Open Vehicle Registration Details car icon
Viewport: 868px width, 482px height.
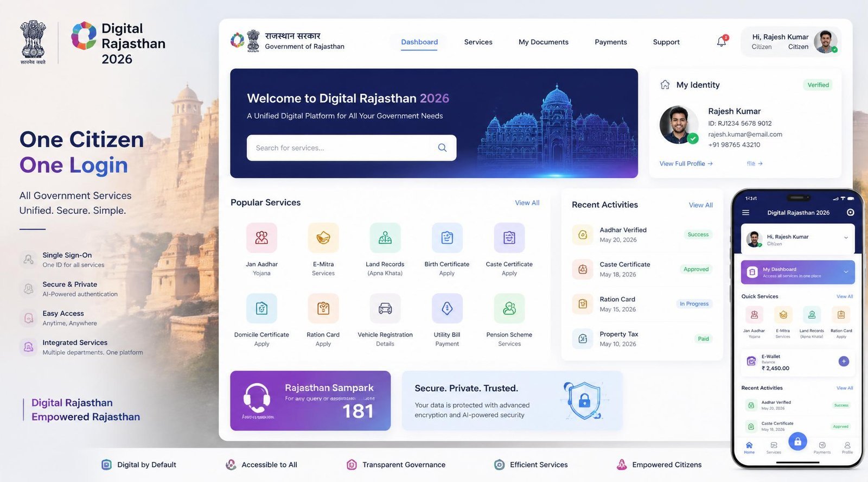click(385, 308)
